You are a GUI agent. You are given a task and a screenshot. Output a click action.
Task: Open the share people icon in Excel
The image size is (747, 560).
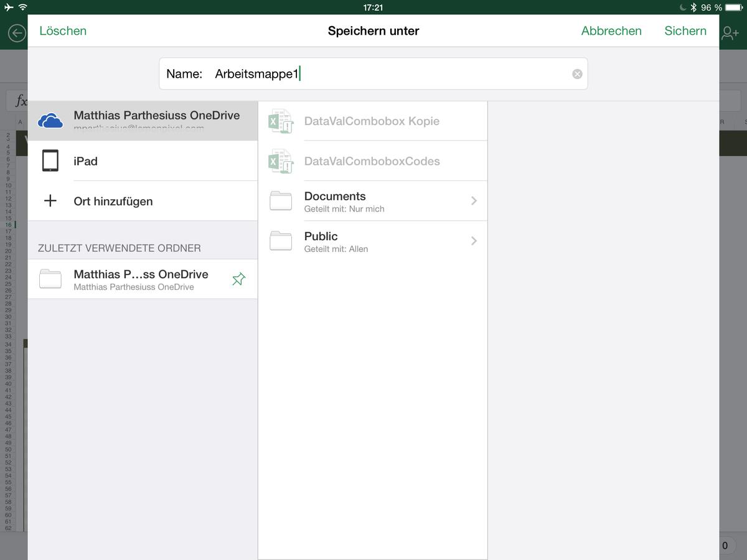[730, 33]
